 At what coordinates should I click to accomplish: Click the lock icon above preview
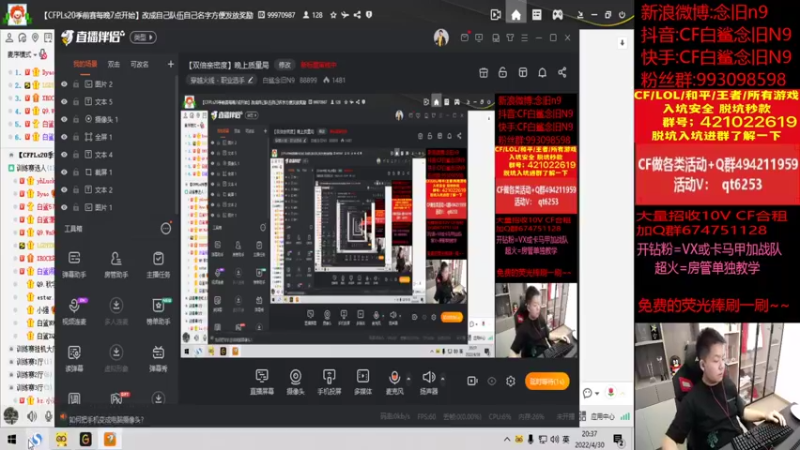pyautogui.click(x=503, y=72)
